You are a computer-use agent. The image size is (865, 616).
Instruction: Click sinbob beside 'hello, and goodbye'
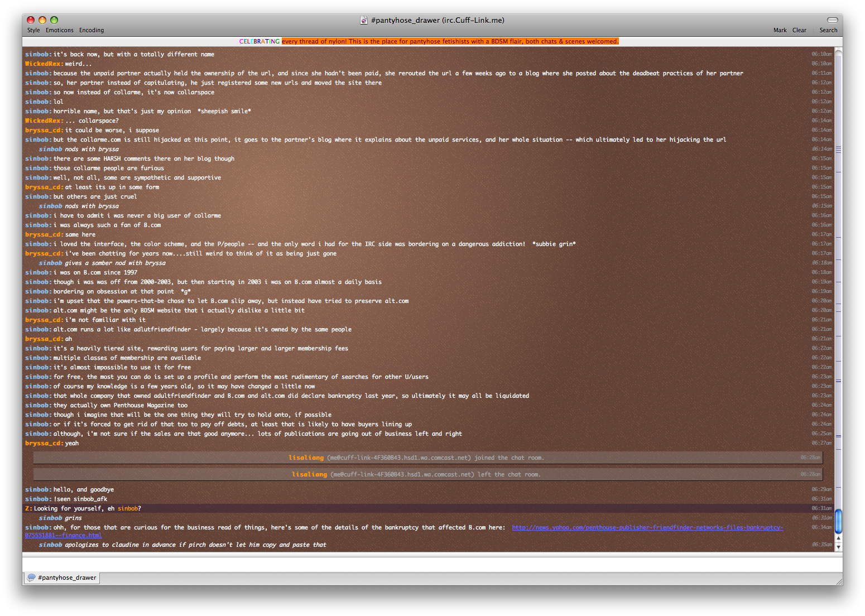(38, 489)
